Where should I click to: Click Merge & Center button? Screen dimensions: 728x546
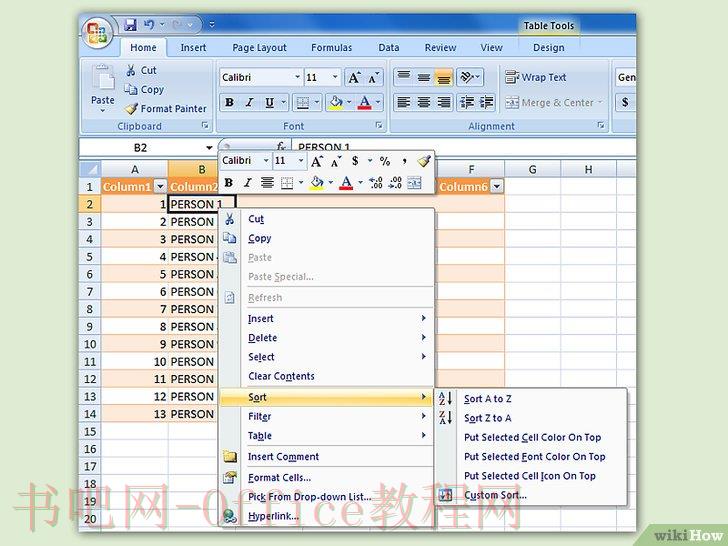(553, 103)
